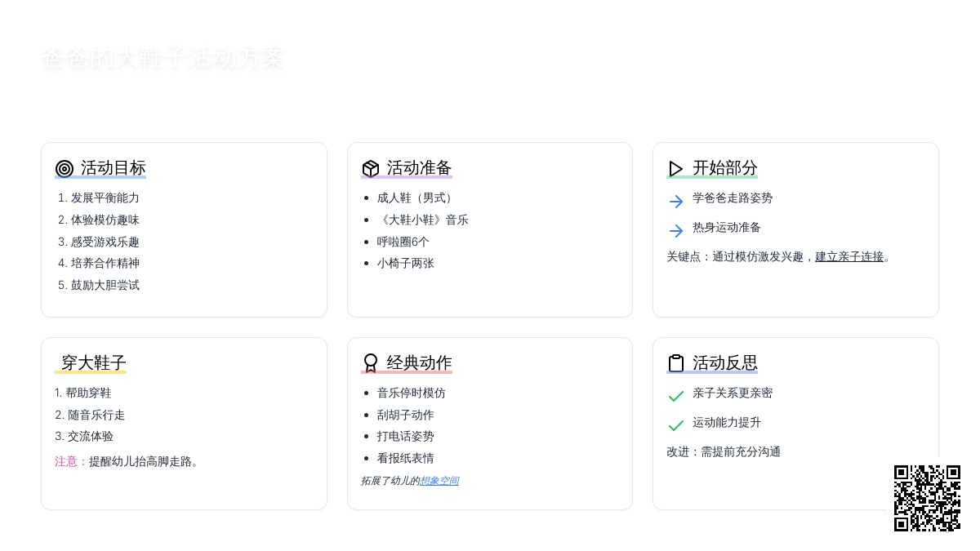The image size is (980, 551).
Task: Click the italic text 拓展了幼儿的
Action: 390,481
